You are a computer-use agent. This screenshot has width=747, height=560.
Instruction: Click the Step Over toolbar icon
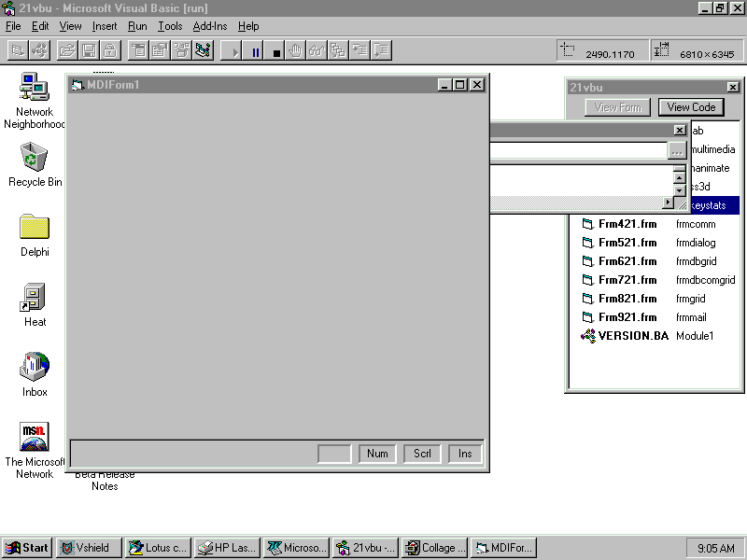point(381,50)
